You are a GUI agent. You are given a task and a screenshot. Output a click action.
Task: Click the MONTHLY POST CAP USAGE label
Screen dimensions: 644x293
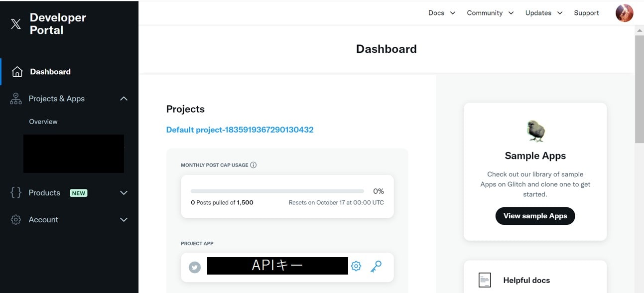click(214, 165)
